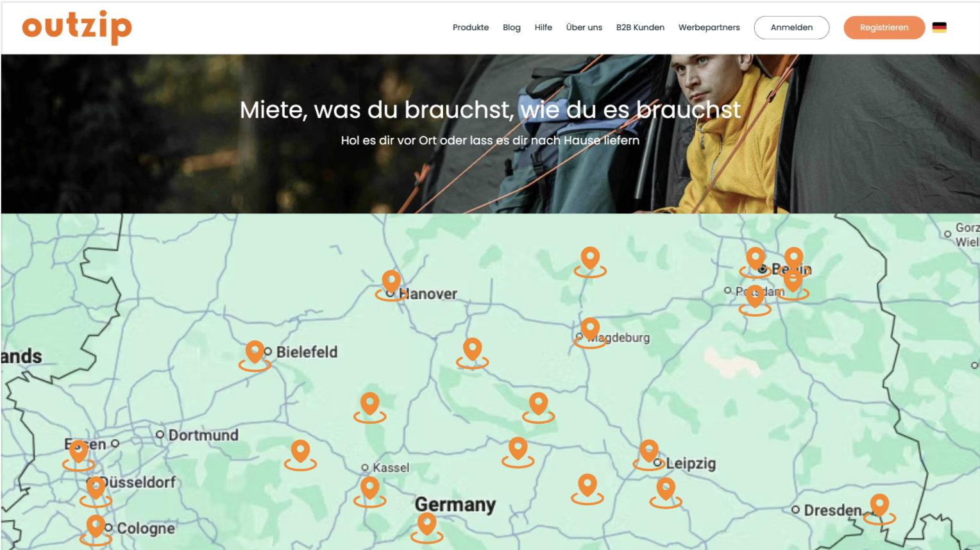Image resolution: width=980 pixels, height=550 pixels.
Task: Open the B2B Kunden section
Action: click(640, 28)
